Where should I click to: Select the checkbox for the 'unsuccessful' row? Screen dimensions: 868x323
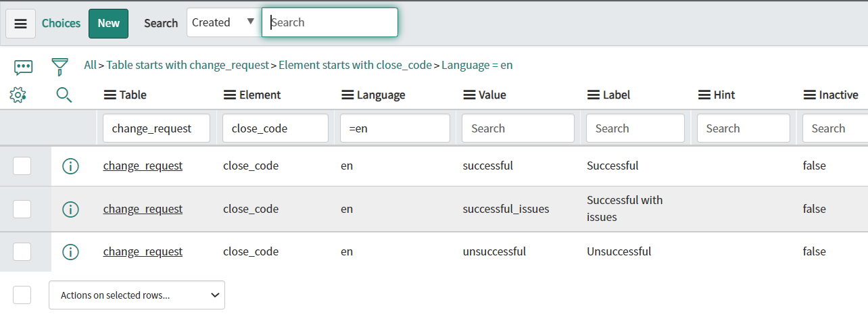coord(22,251)
